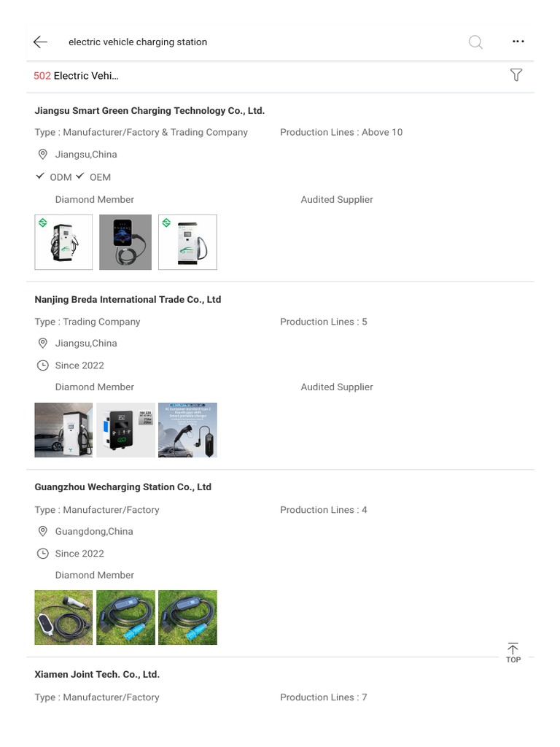
Task: Tap the ODM checkmark label
Action: pyautogui.click(x=54, y=177)
